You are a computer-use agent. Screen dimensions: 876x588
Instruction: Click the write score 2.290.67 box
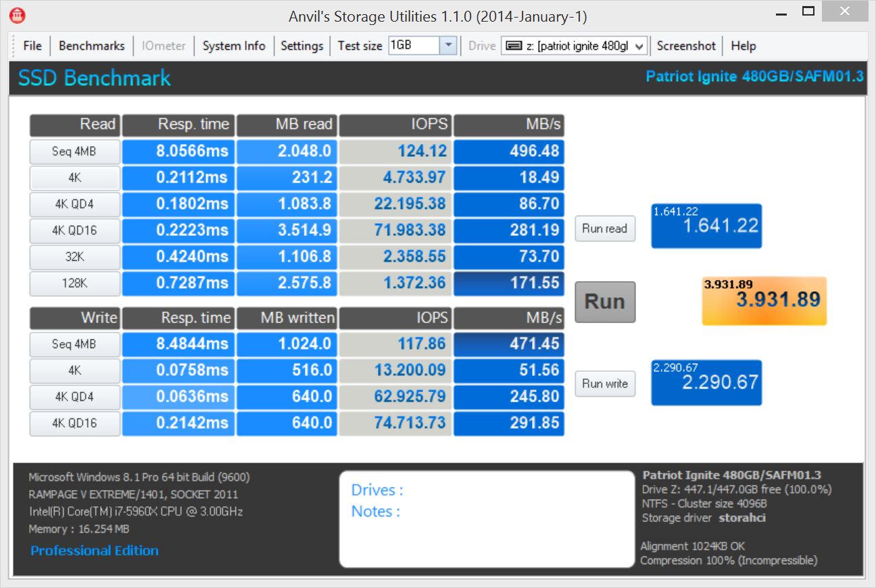[706, 383]
